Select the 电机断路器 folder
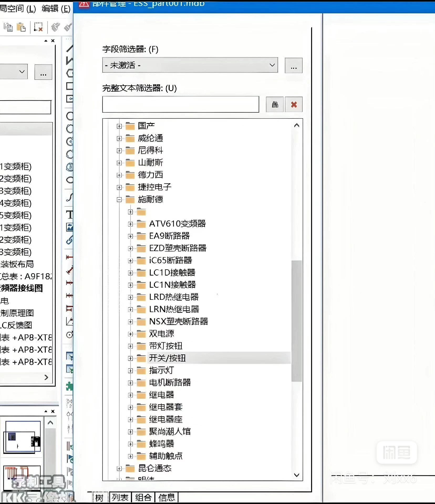Viewport: 435px width, 504px height. (x=170, y=383)
